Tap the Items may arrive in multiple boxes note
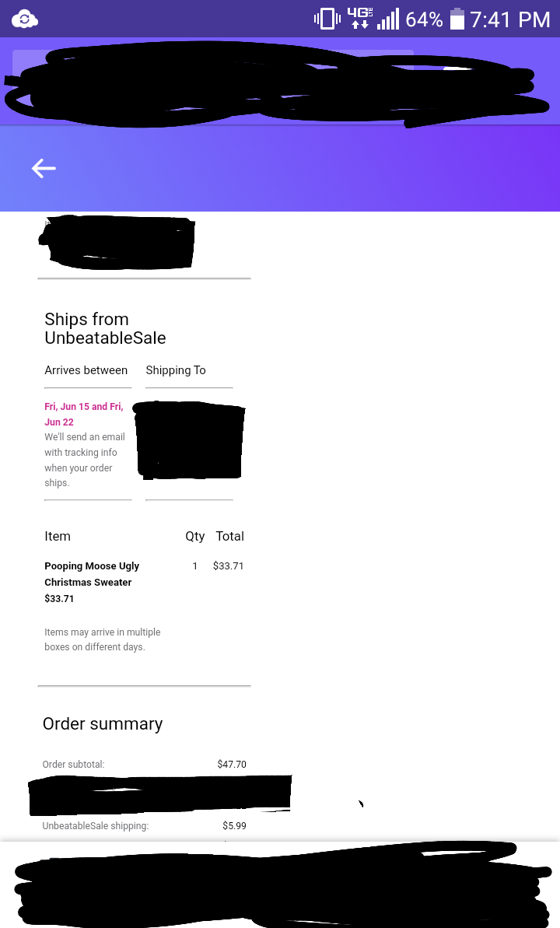Screen dimensions: 560x928 (x=103, y=639)
